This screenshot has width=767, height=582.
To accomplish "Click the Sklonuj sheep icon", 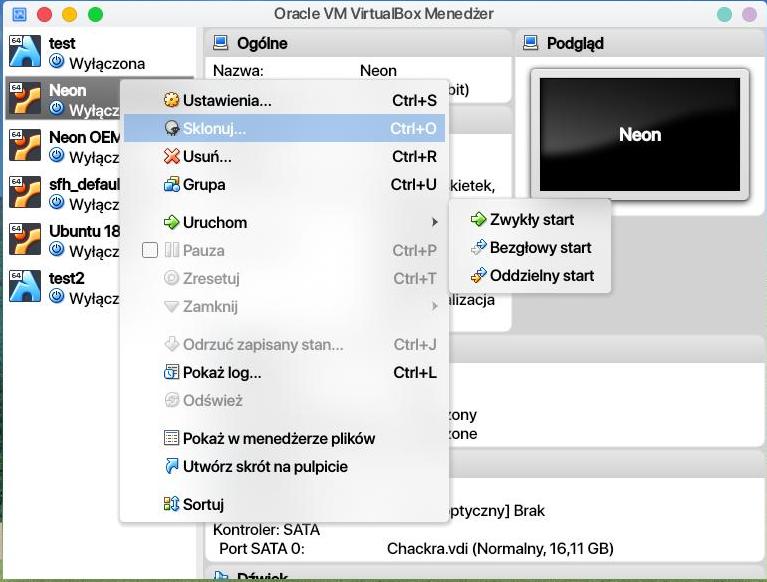I will tap(171, 128).
